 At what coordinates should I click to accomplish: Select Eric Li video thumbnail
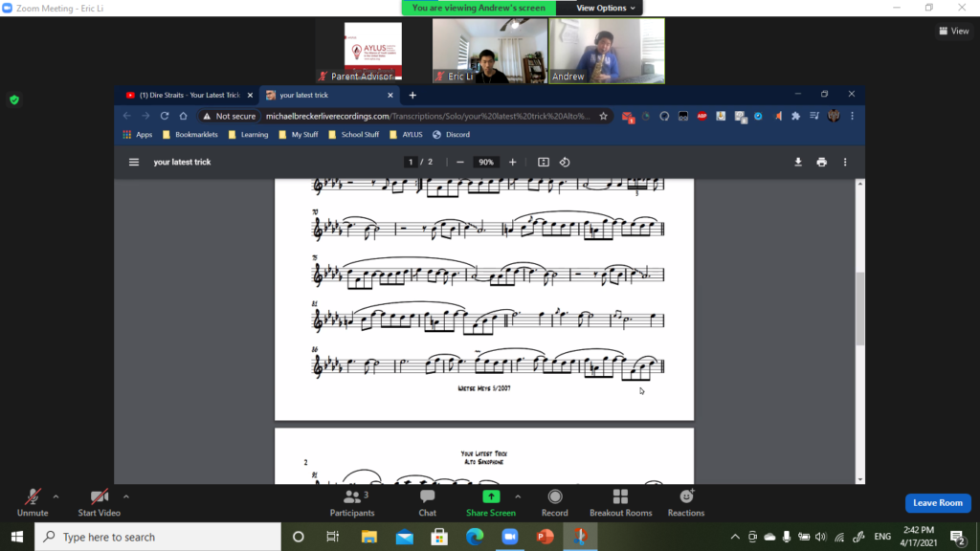coord(490,51)
